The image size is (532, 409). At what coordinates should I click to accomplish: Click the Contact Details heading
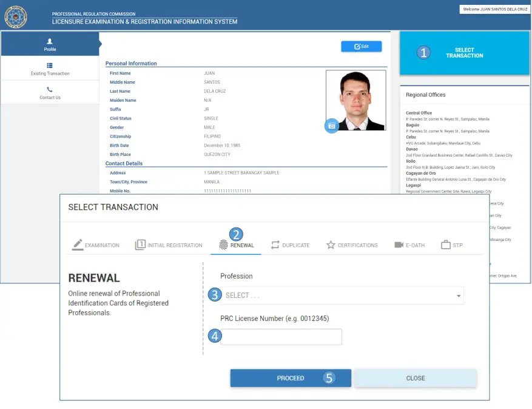124,163
